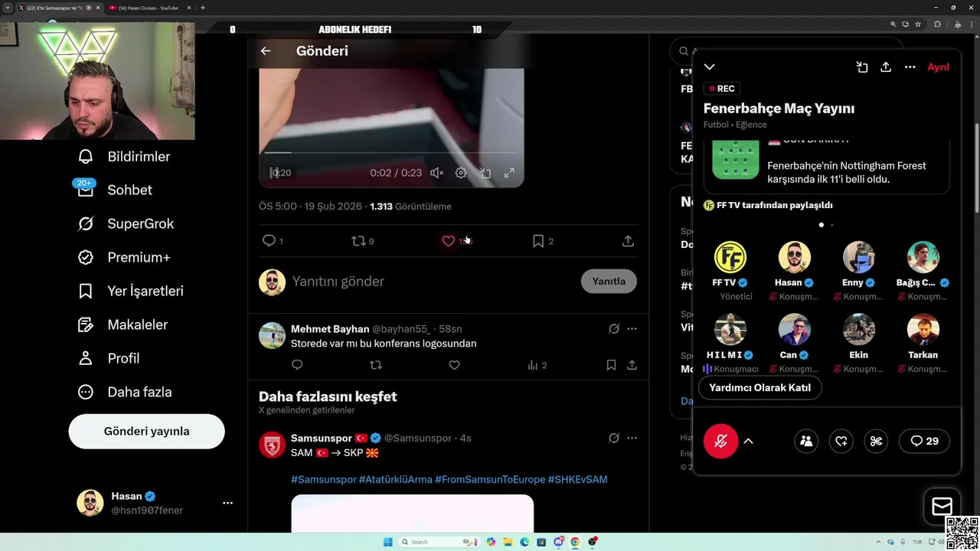Open a new browser tab
This screenshot has width=980, height=551.
pyautogui.click(x=203, y=8)
